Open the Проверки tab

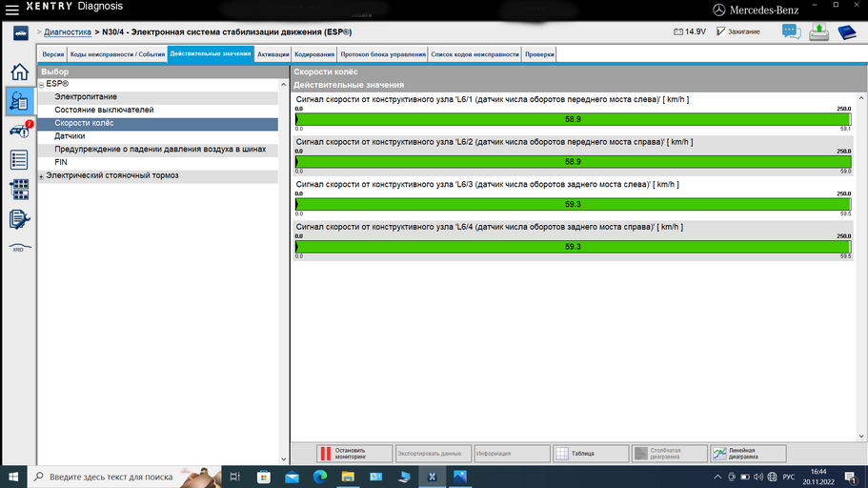click(539, 54)
